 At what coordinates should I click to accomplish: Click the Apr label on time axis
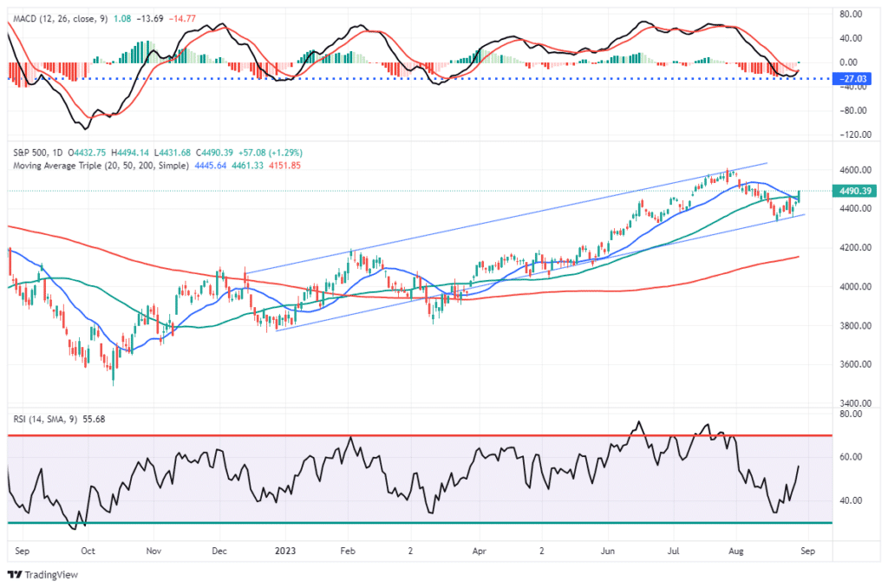[479, 552]
